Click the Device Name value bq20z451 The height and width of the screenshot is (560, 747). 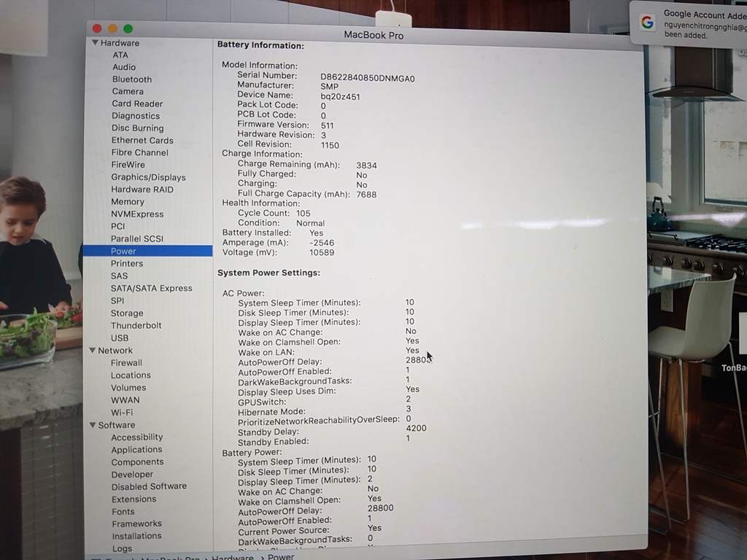click(340, 97)
